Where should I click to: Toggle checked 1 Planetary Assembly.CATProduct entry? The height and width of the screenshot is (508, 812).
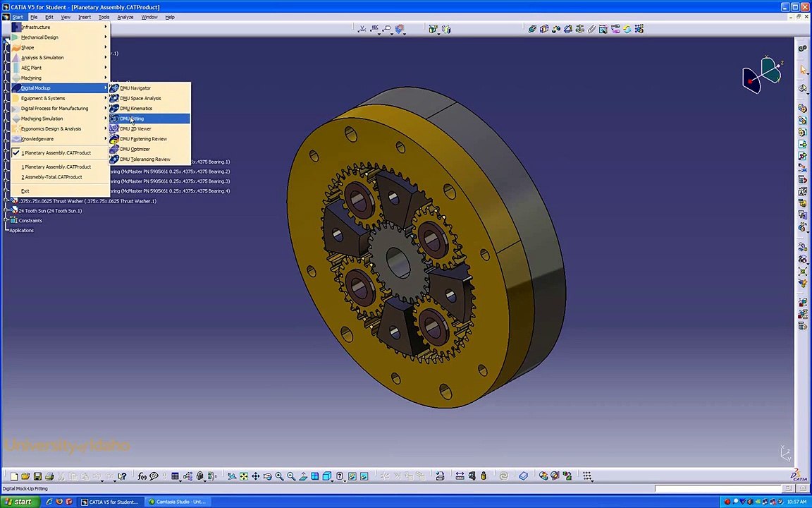click(60, 153)
